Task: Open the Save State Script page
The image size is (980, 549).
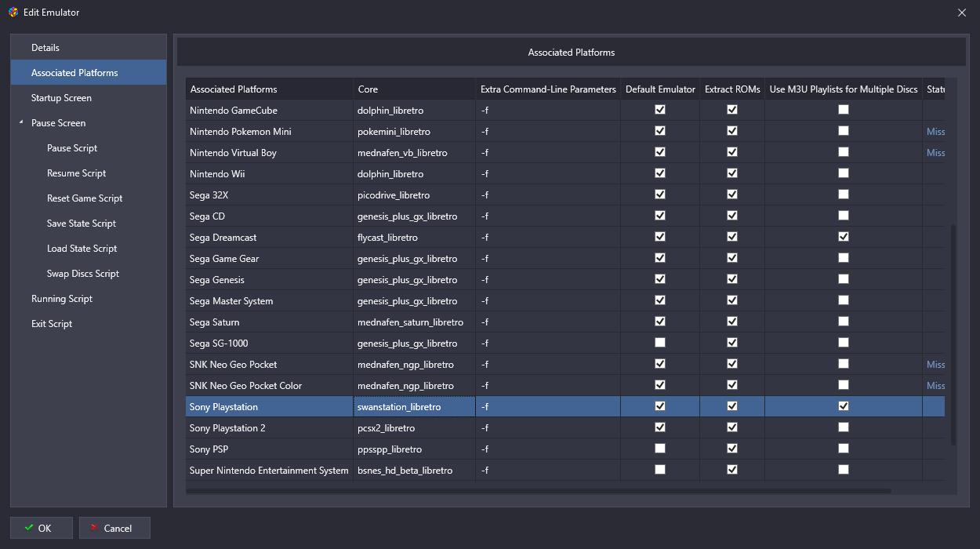Action: 89,224
